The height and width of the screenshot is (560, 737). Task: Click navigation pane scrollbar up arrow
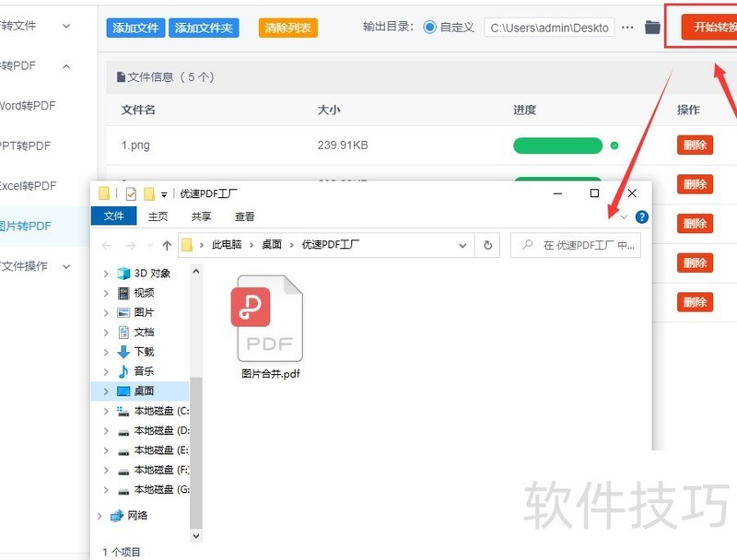point(196,272)
